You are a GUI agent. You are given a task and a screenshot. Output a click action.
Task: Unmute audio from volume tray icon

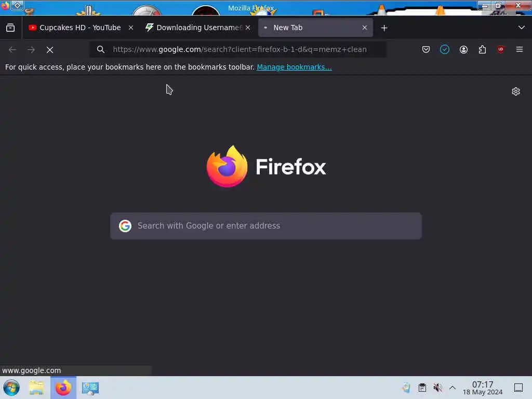437,388
